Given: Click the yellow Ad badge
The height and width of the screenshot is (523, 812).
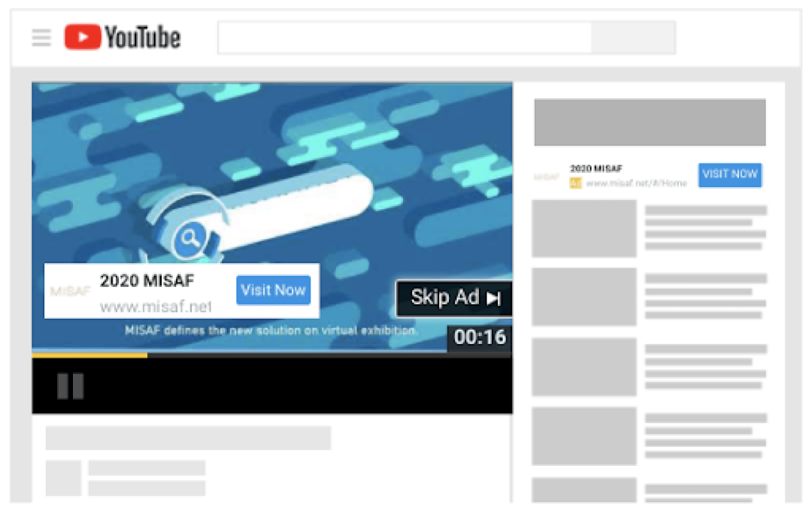Looking at the screenshot, I should point(575,183).
